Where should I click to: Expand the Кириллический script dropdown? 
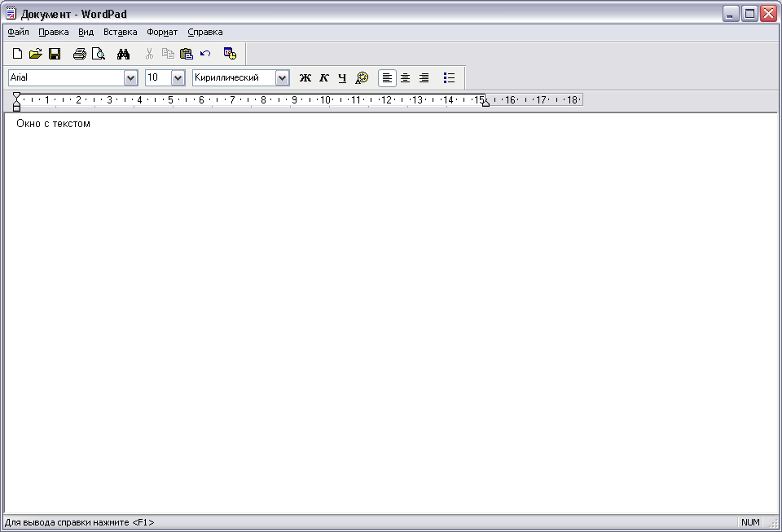283,77
